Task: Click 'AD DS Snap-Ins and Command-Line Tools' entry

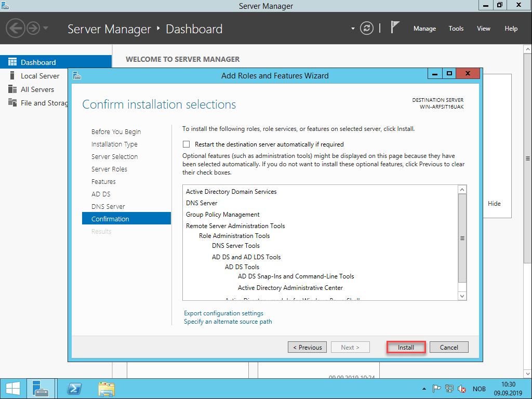Action: point(296,276)
